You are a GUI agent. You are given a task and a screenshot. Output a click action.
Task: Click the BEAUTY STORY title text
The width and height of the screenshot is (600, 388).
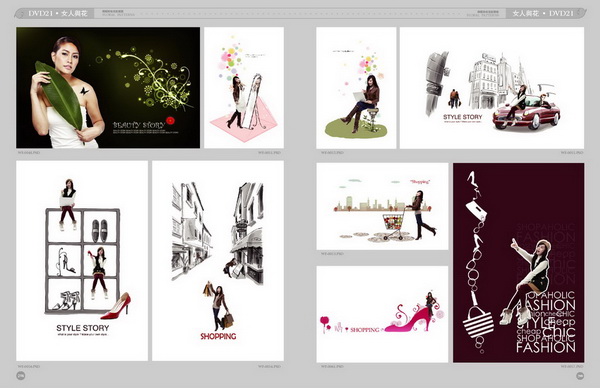point(139,125)
